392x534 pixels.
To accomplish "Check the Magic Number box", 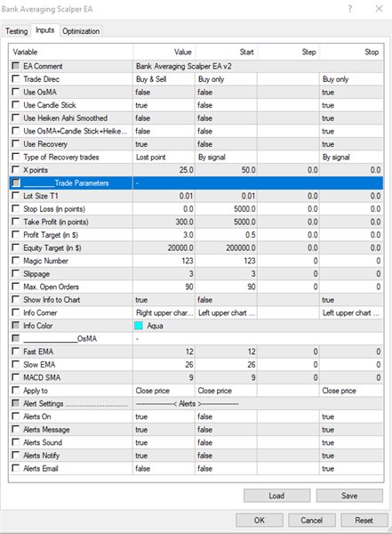I will (x=16, y=261).
